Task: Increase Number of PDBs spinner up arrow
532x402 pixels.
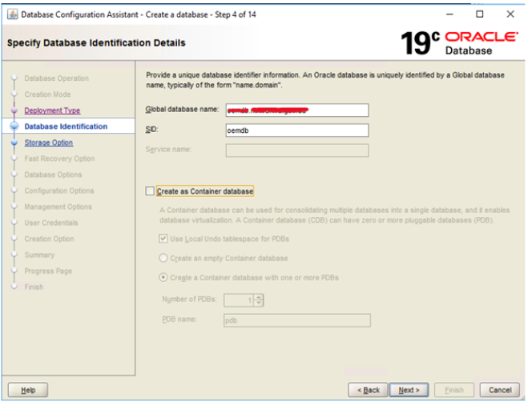Action: [x=259, y=297]
